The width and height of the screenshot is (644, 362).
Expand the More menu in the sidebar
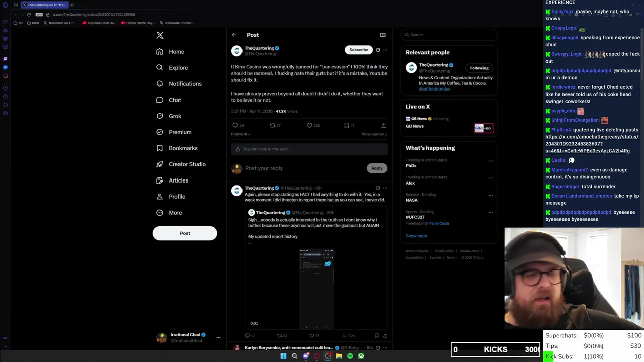[169, 213]
